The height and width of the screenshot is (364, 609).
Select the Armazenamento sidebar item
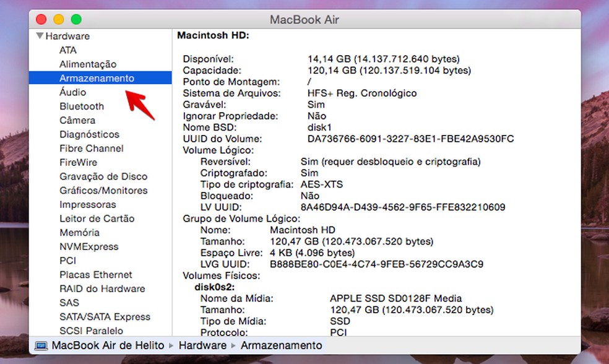pos(100,78)
